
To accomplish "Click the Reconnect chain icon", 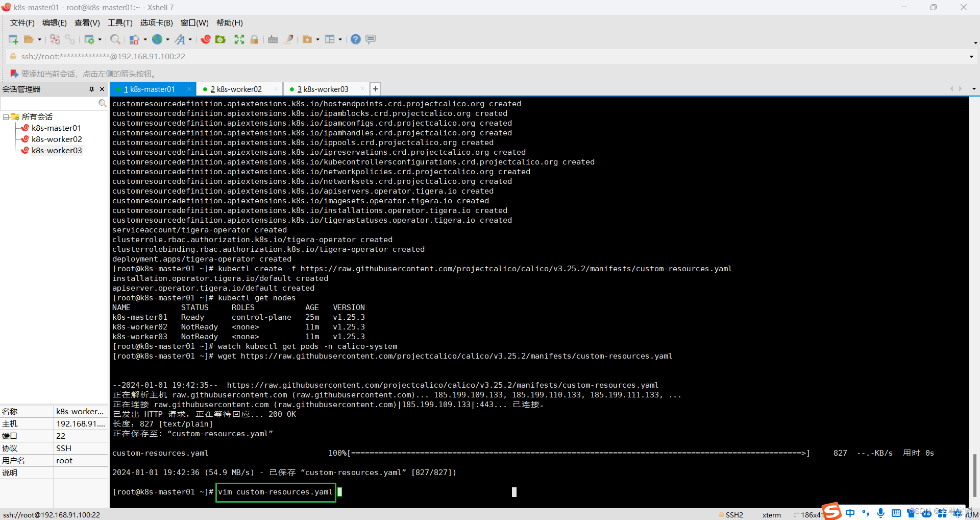I will click(x=70, y=39).
